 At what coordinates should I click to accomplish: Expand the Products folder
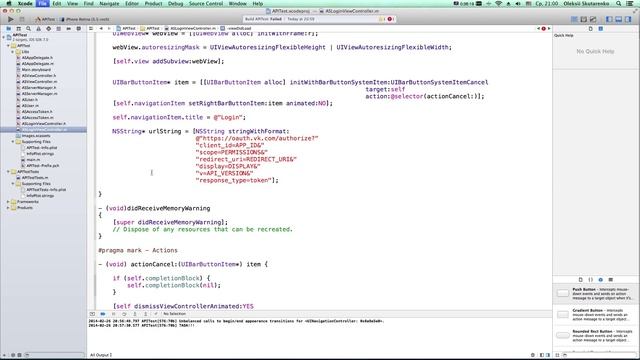(x=8, y=208)
